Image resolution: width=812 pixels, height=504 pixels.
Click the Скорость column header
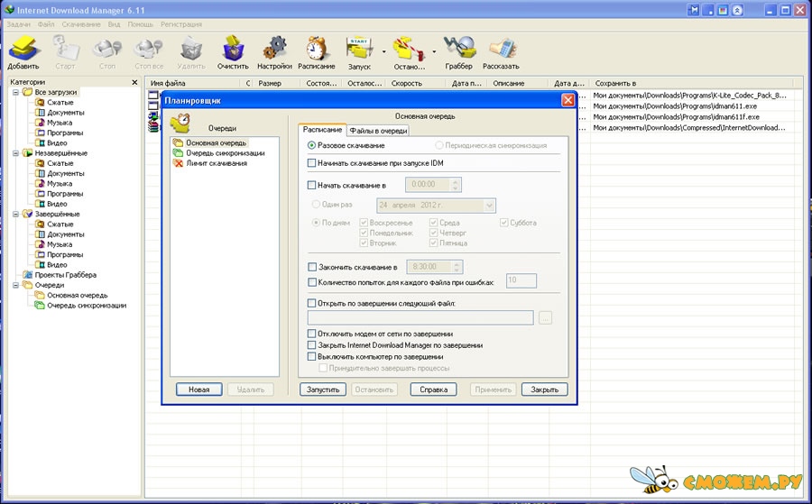tap(416, 83)
